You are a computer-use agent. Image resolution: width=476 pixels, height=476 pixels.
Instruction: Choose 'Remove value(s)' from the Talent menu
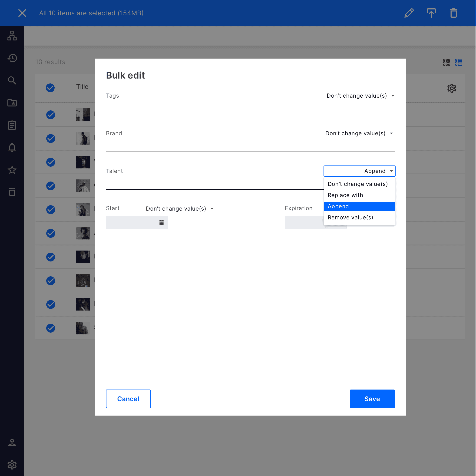tap(350, 218)
